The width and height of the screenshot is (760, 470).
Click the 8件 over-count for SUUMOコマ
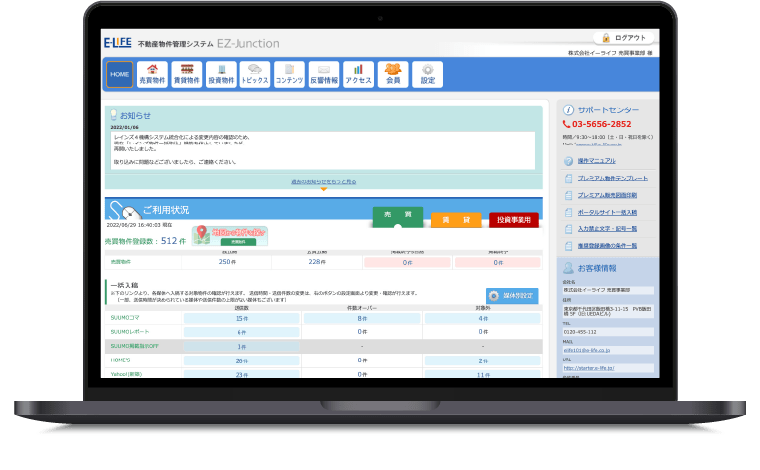(x=362, y=318)
